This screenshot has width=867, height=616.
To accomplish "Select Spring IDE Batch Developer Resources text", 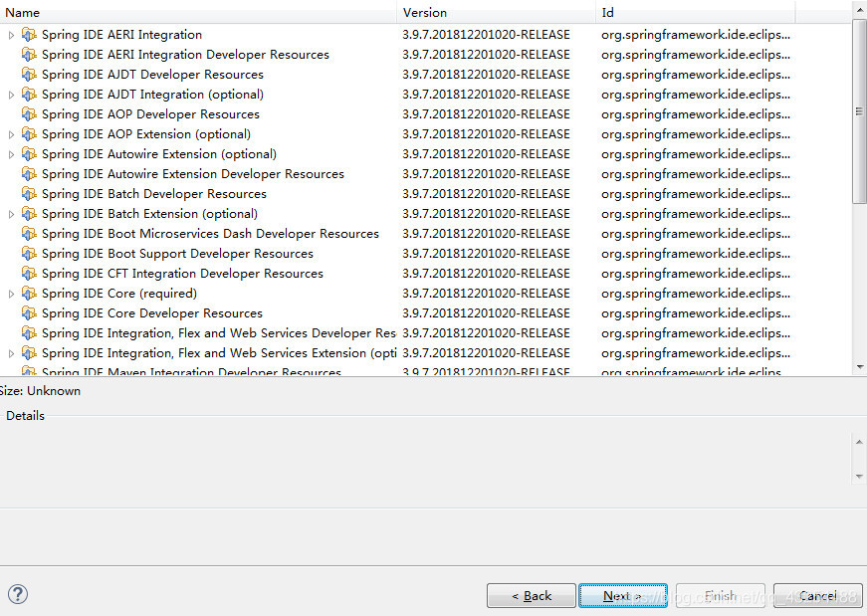I will coord(154,194).
